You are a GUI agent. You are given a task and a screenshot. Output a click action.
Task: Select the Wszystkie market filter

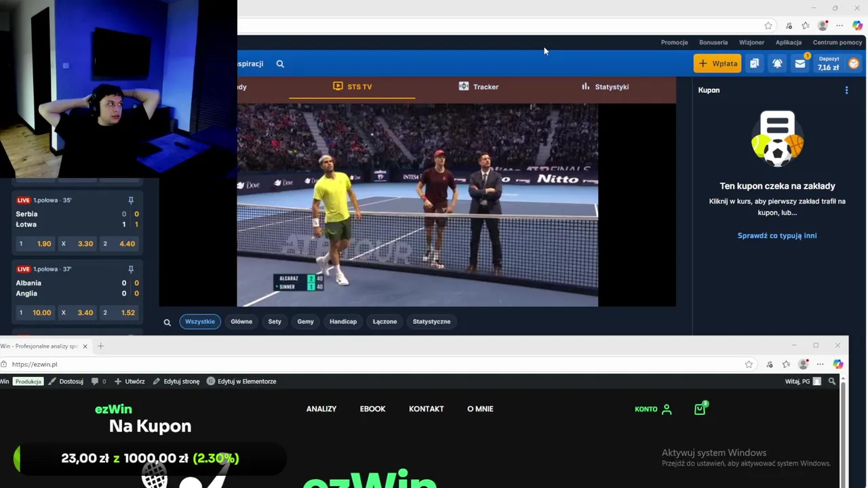point(200,322)
